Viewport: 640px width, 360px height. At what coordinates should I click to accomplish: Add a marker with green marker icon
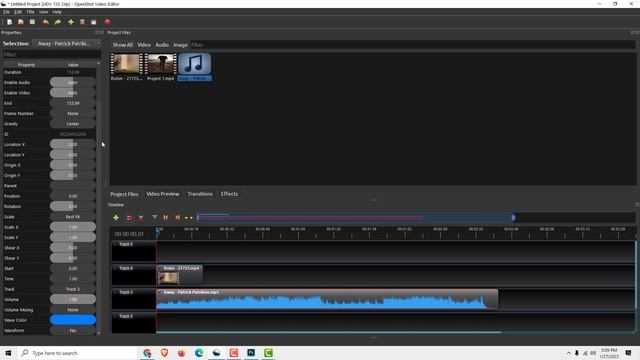[x=154, y=218]
